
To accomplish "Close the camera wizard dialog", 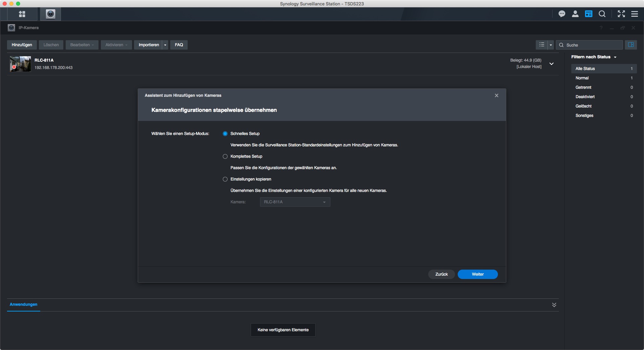I will 497,95.
